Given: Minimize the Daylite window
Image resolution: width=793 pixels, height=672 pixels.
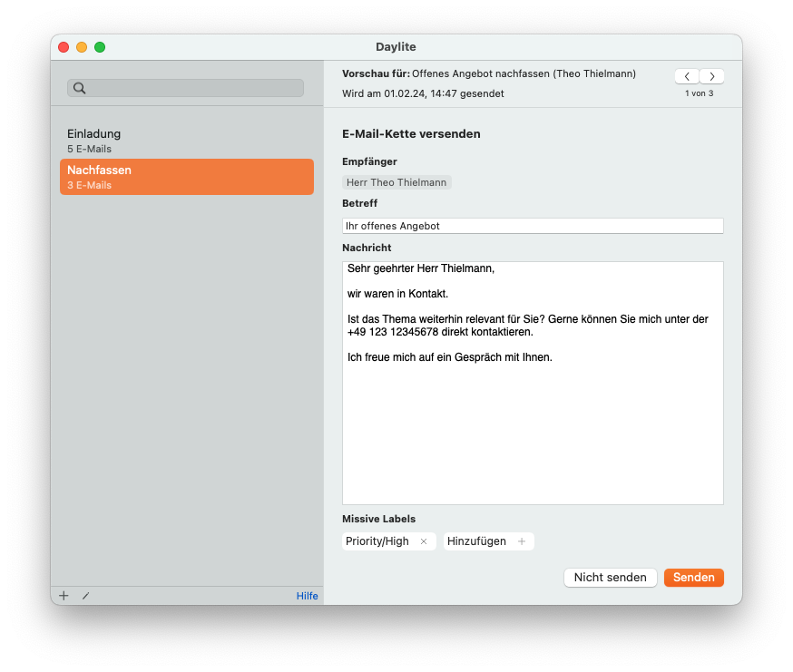Looking at the screenshot, I should (x=82, y=47).
